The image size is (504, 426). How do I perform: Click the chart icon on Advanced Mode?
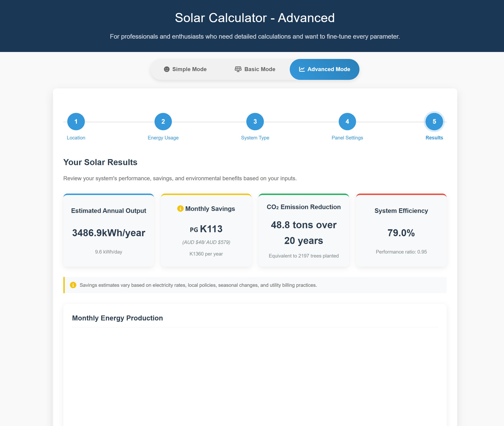[302, 69]
